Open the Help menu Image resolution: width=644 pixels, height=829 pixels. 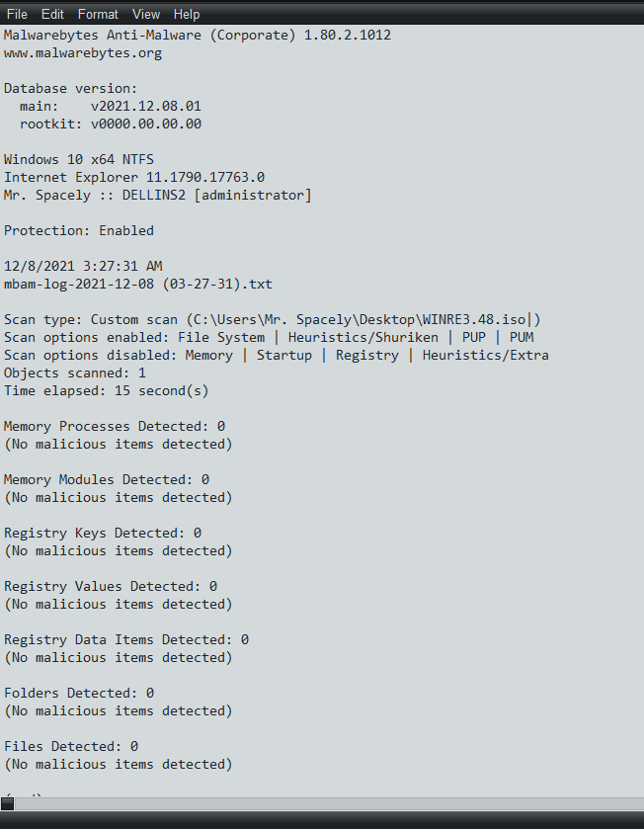click(x=187, y=14)
